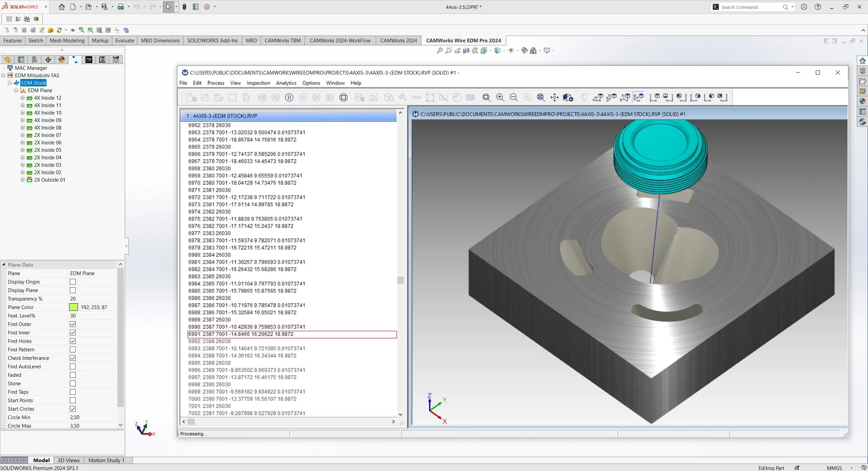Click the MMGS units status bar entry
Viewport: 868px width, 471px height.
834,468
